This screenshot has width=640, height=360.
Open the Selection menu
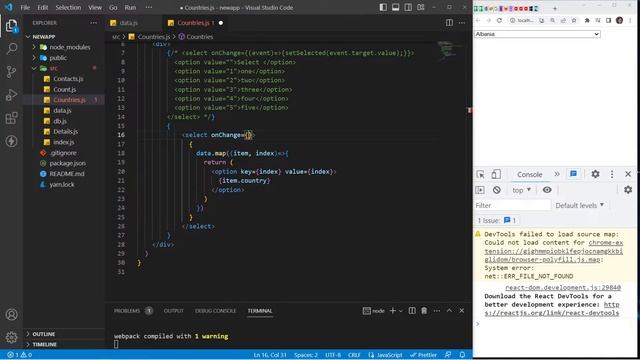click(x=68, y=7)
